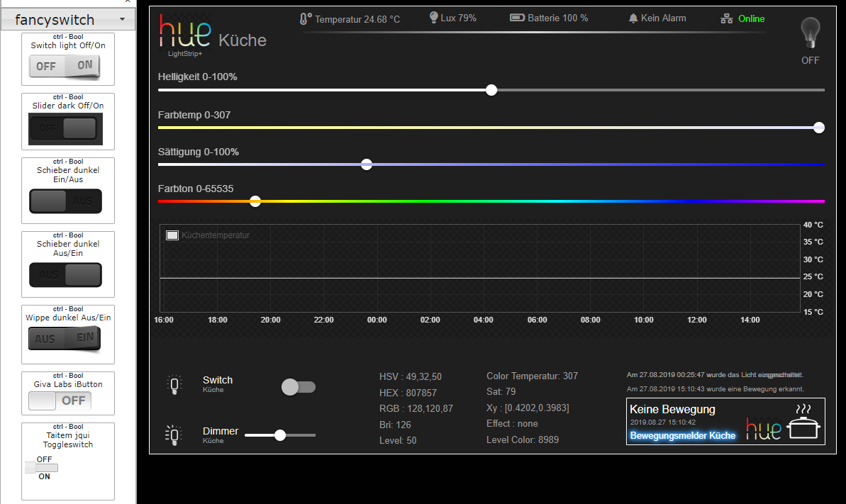Open the alarm bell icon
Screen dimensions: 846x504
point(634,18)
